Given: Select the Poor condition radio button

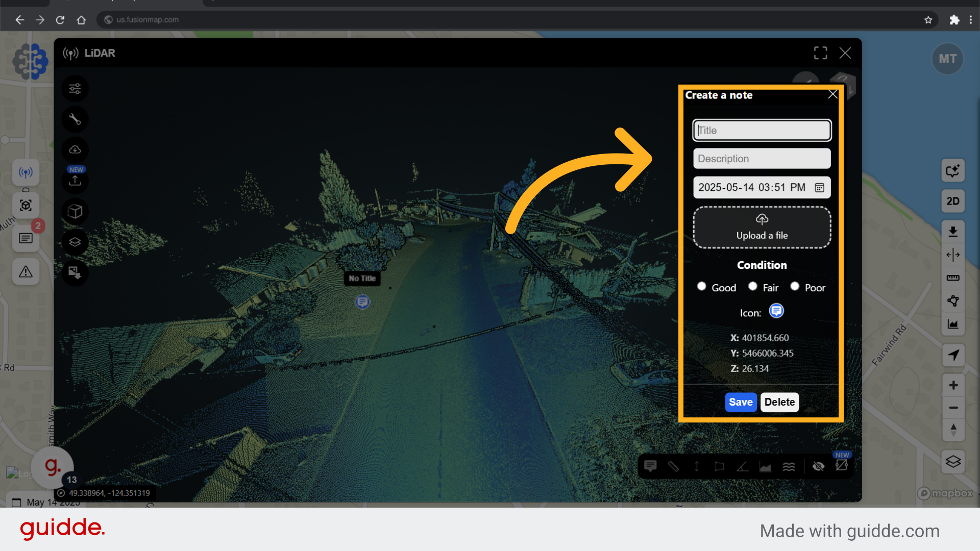Looking at the screenshot, I should pos(795,287).
